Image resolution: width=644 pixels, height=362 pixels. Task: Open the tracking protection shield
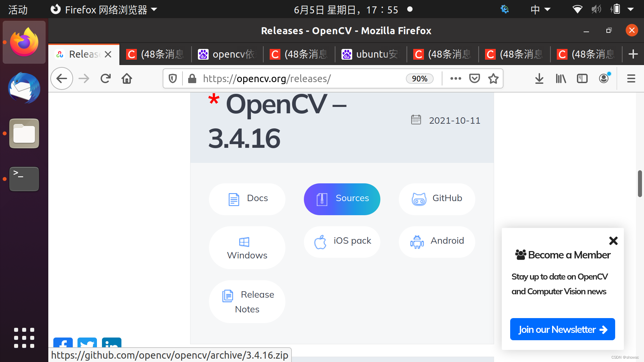pos(172,78)
